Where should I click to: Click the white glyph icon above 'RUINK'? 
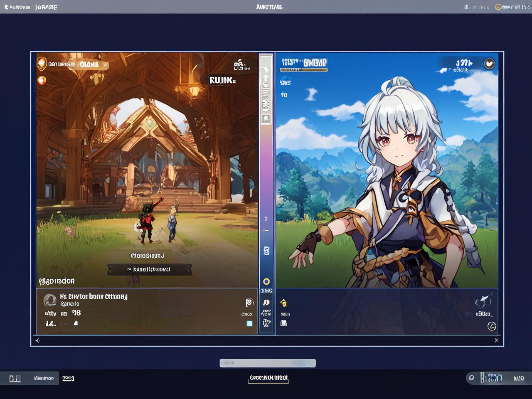(x=239, y=64)
